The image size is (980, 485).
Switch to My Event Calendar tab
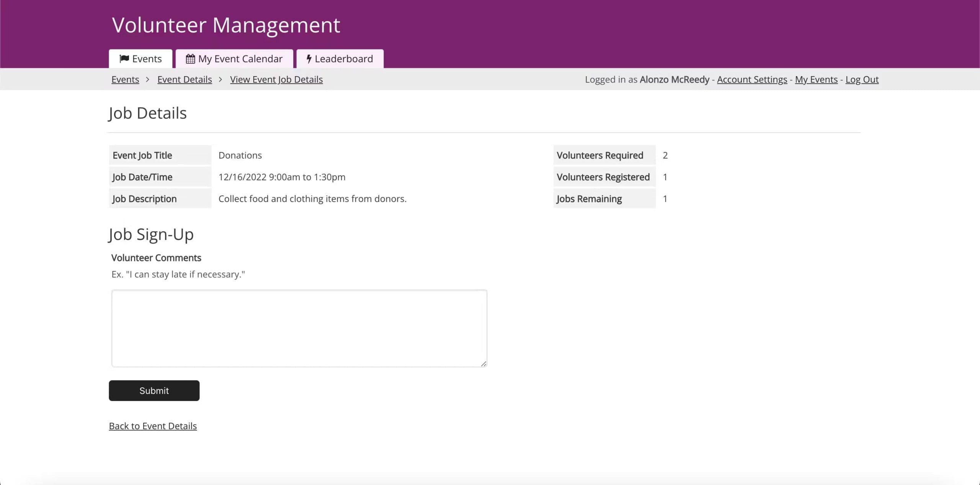(234, 59)
